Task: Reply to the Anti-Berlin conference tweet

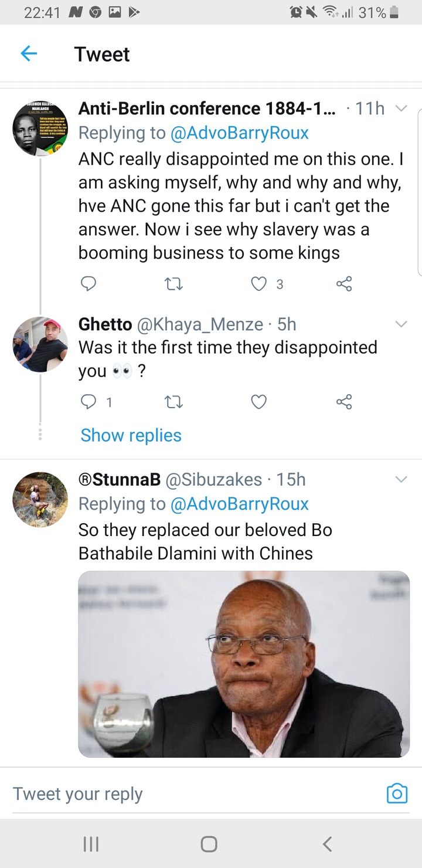Action: (88, 284)
